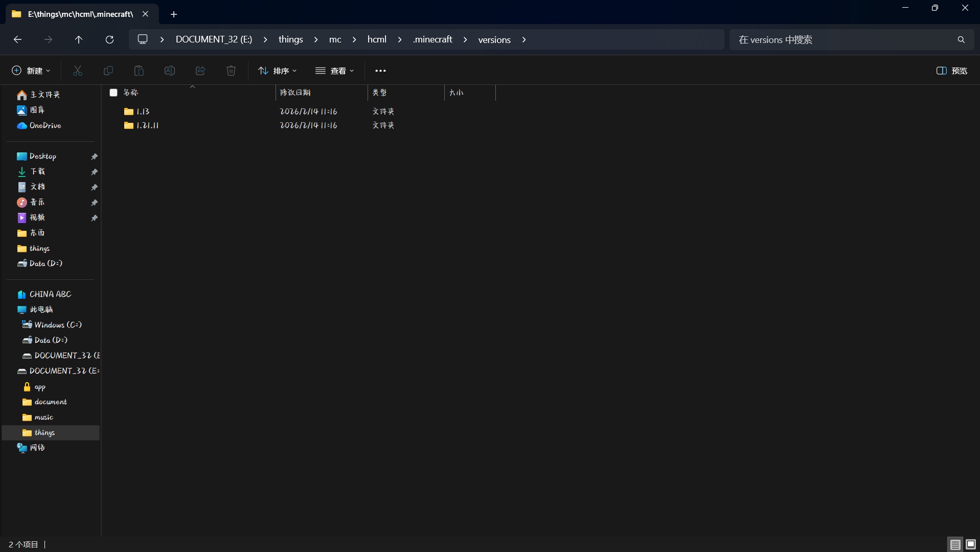Open the view options dropdown

[x=335, y=71]
